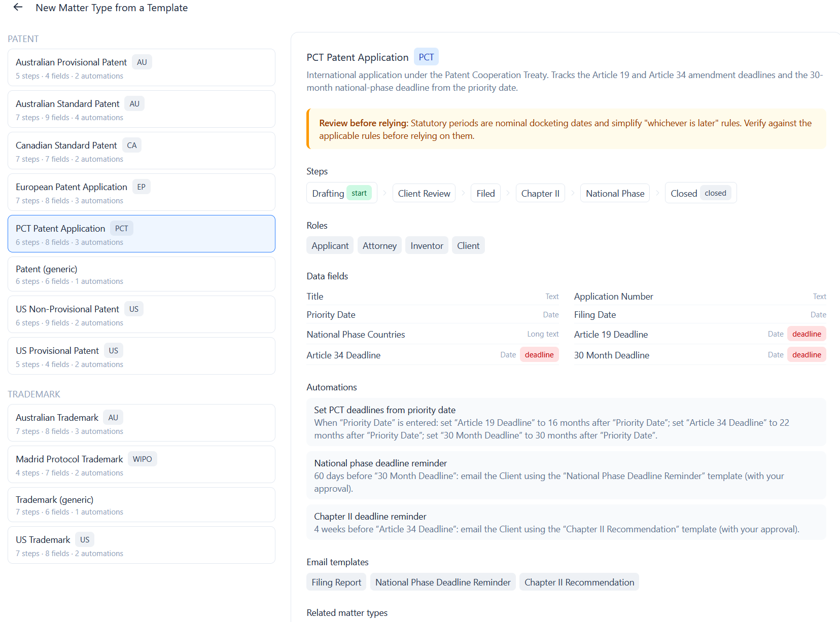The height and width of the screenshot is (622, 840).
Task: Select the Australian Provisional Patent template
Action: pyautogui.click(x=142, y=67)
